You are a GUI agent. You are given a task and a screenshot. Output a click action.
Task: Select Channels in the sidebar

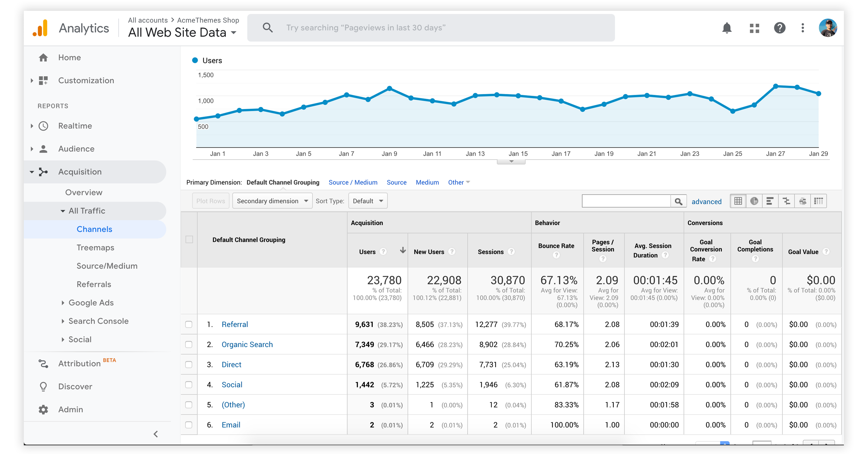coord(94,229)
